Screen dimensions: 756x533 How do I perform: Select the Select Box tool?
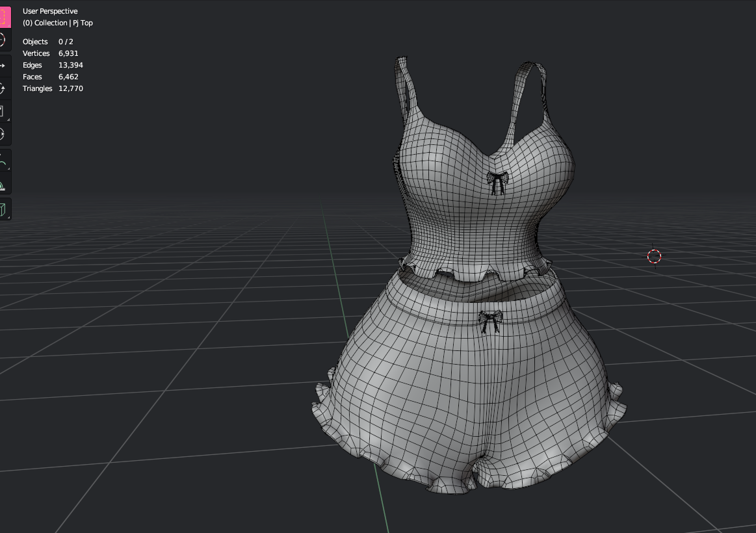5,17
